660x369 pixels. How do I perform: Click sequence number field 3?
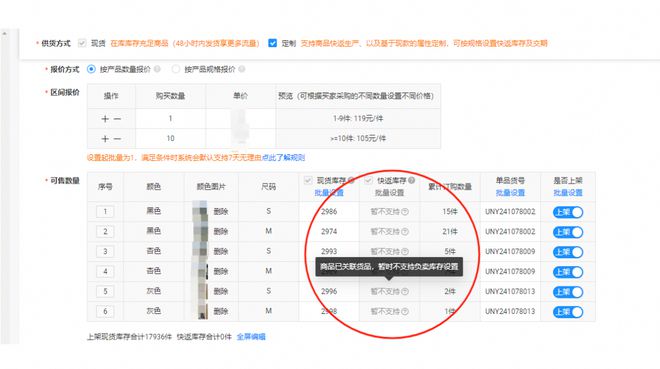(105, 251)
